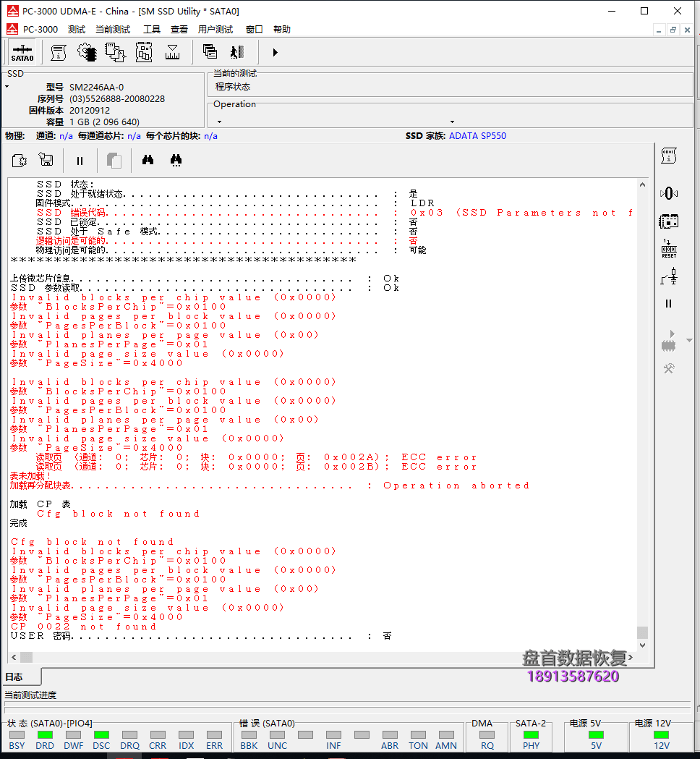Open the stacked windows list icon

(x=210, y=52)
